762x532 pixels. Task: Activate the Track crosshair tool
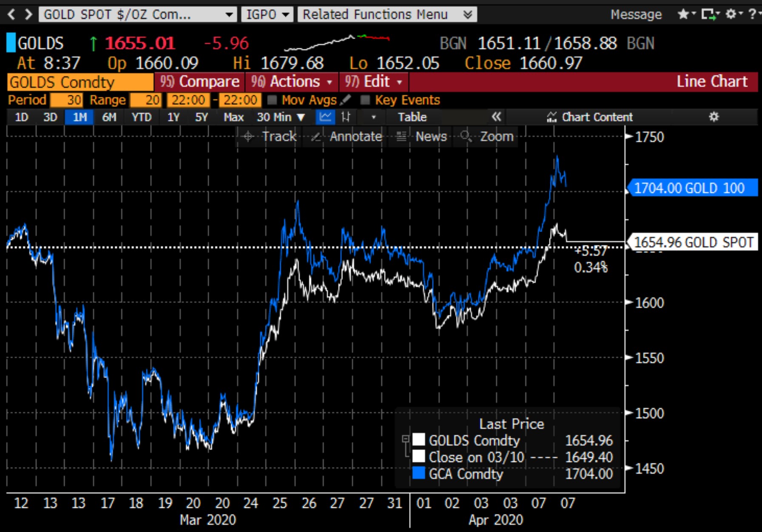coord(269,136)
